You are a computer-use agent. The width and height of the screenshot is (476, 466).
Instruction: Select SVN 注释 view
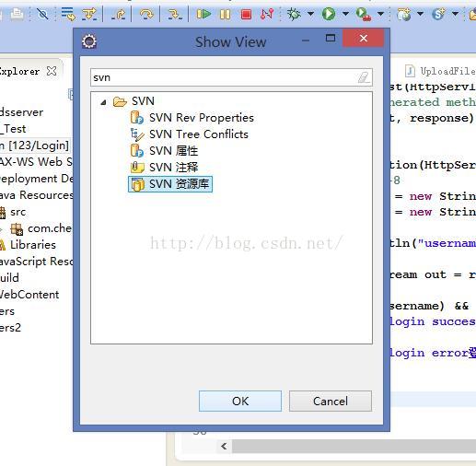[173, 168]
